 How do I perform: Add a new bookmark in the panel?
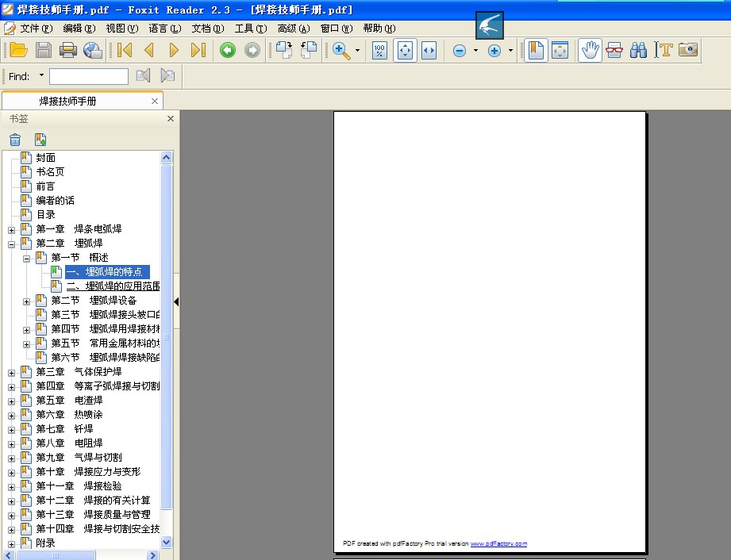coord(40,140)
